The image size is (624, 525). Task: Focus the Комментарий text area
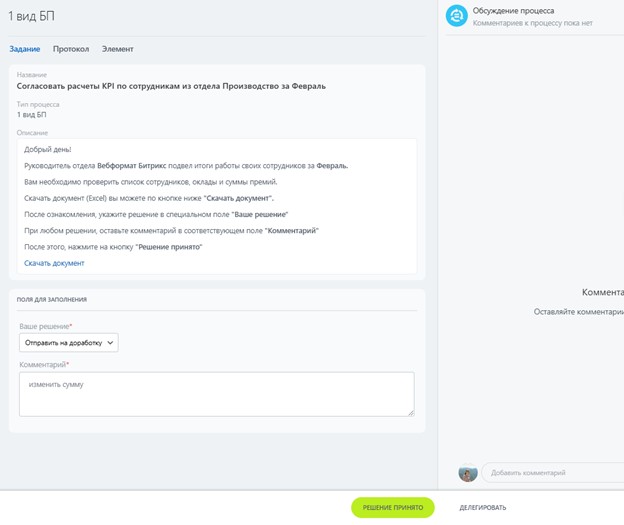tap(216, 394)
